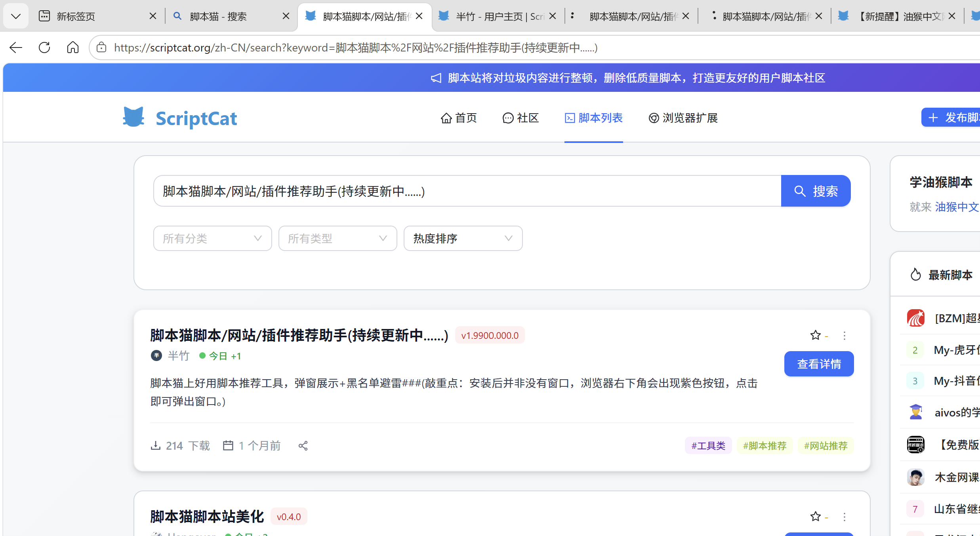This screenshot has width=980, height=536.
Task: Filter by the #工具类 tag
Action: tap(708, 446)
